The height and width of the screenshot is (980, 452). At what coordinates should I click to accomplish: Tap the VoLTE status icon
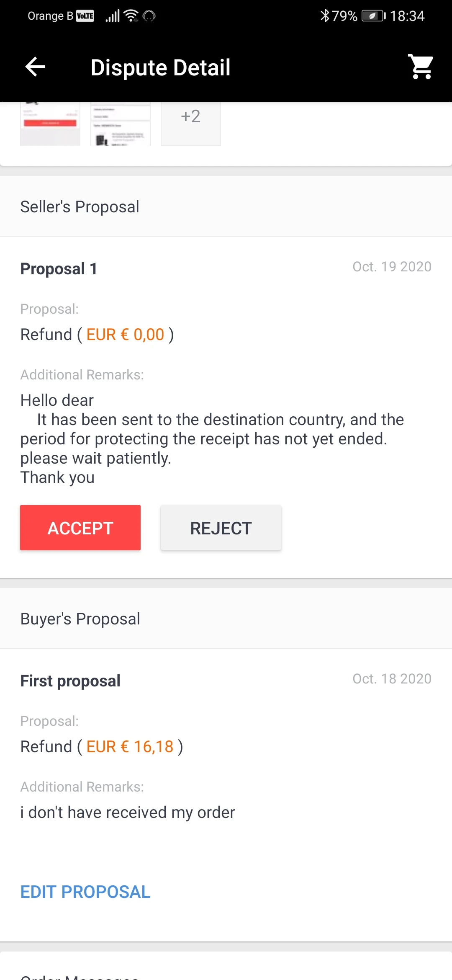[85, 16]
